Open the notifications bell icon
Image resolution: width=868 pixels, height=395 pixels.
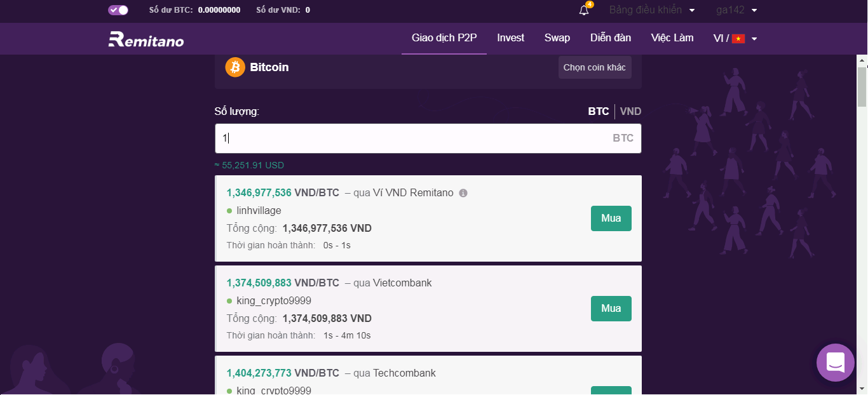584,10
